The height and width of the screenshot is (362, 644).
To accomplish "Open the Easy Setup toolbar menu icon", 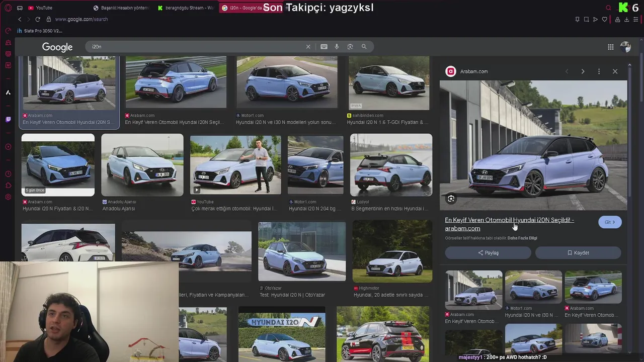I will coord(636,19).
